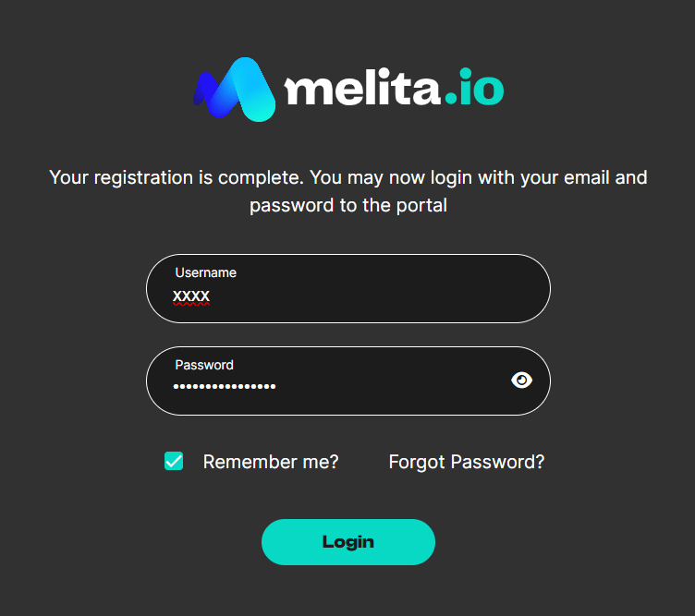Screen dimensions: 695x616
Task: Click the melita.io gradient logo mark
Action: (235, 90)
